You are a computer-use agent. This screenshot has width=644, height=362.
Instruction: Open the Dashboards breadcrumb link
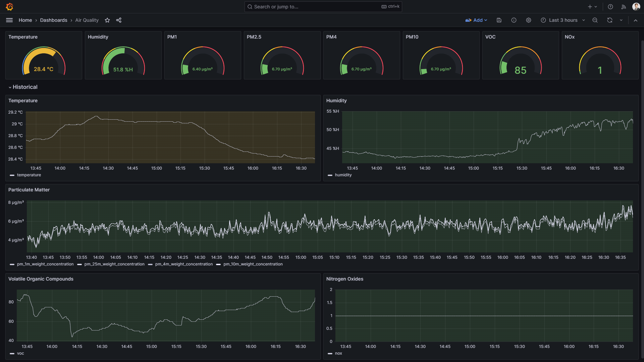(54, 20)
